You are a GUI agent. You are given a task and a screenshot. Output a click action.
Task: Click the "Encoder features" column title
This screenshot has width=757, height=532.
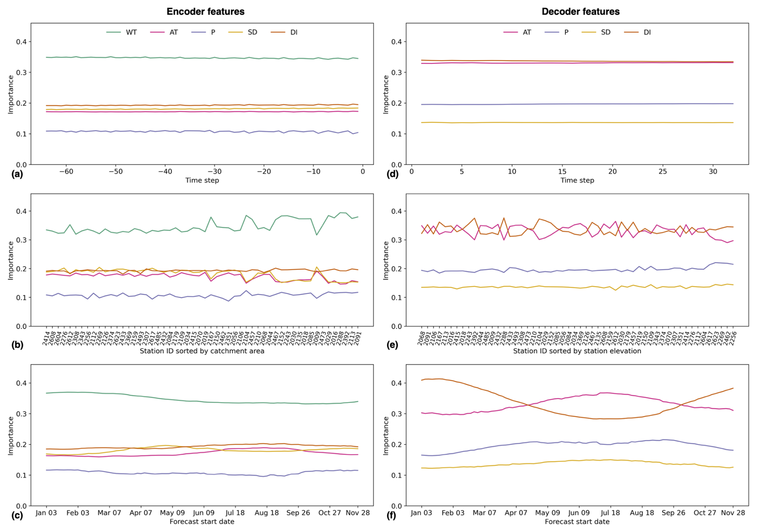coord(205,12)
